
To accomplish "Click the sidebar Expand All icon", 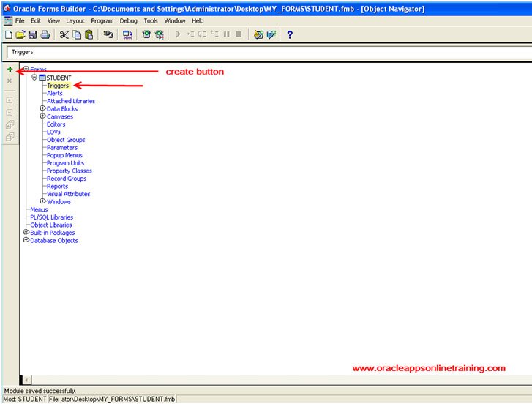I will [10, 124].
